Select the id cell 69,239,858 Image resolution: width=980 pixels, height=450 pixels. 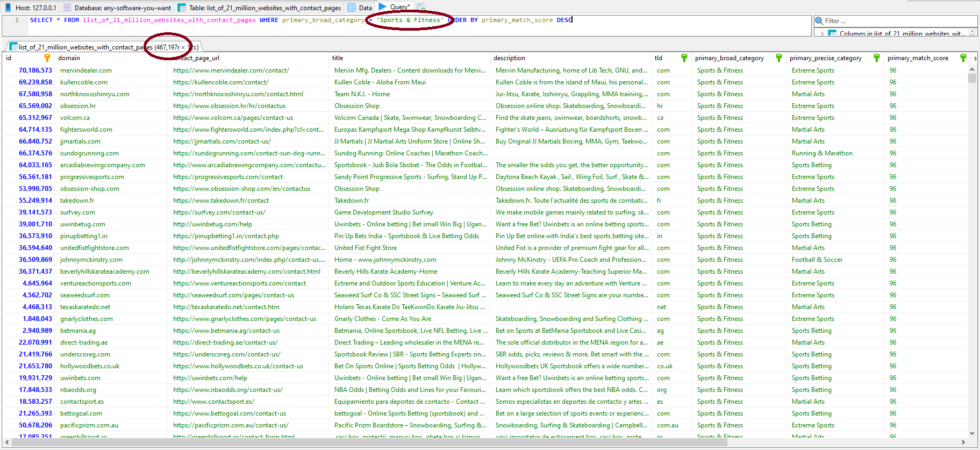click(28, 82)
